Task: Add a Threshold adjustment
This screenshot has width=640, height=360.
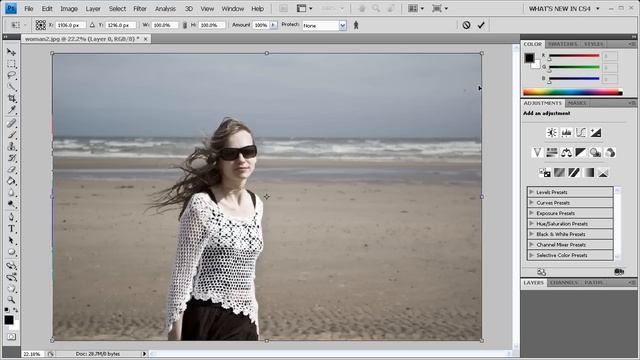Action: tap(574, 173)
